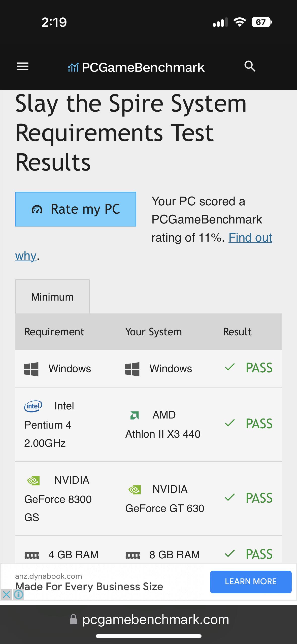Image resolution: width=297 pixels, height=644 pixels.
Task: Open the Find out why link
Action: (250, 238)
